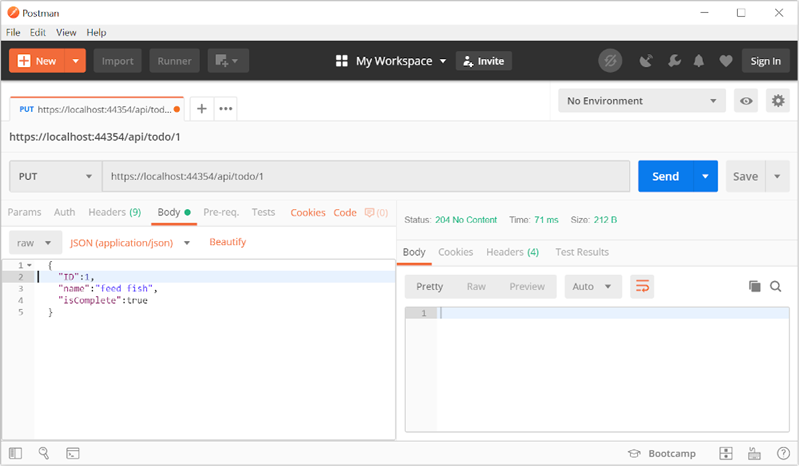Open settings via the wrench icon

pos(673,61)
